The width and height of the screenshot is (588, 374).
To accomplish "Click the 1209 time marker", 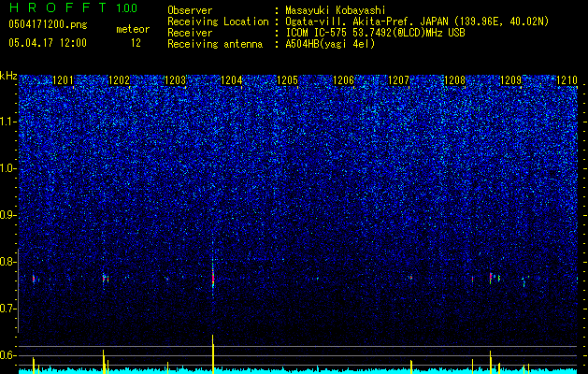I will pos(511,80).
